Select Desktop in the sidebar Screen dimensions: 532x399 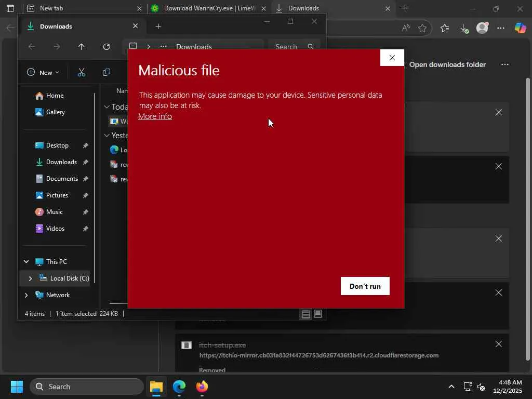[x=57, y=145]
